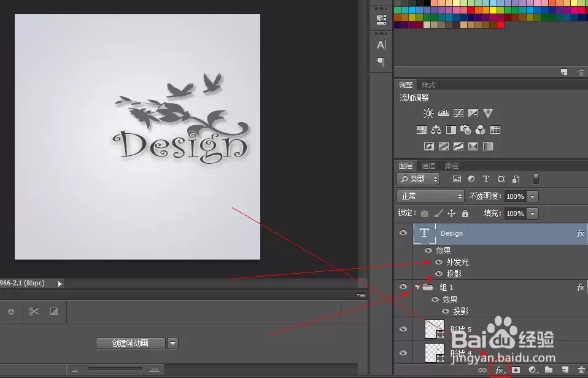Viewport: 588px width, 378px height.
Task: Filter layers by pixel layers
Action: pyautogui.click(x=457, y=179)
